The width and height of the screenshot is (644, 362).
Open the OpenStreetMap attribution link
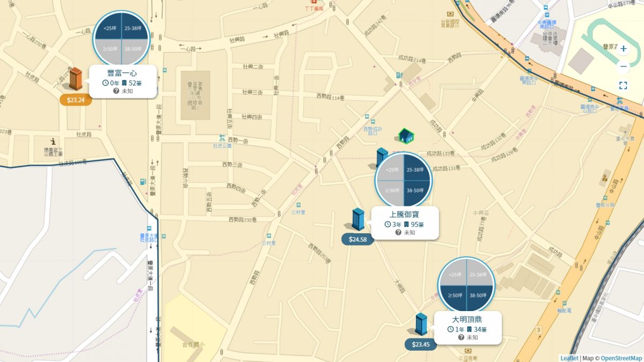621,358
